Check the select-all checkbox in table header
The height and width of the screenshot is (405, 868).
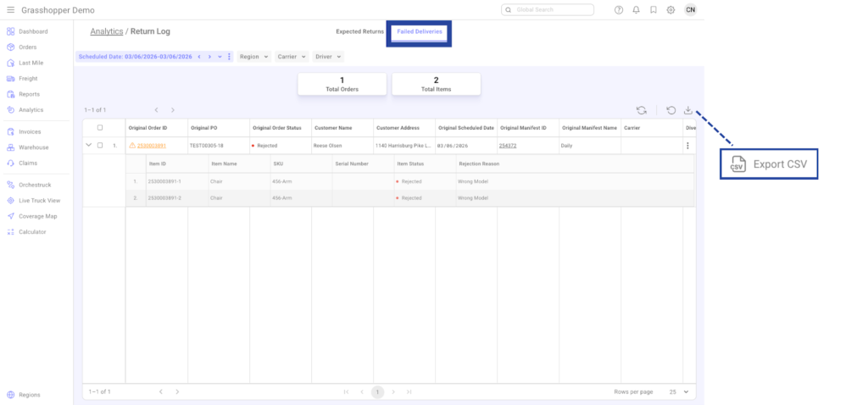[x=100, y=128]
